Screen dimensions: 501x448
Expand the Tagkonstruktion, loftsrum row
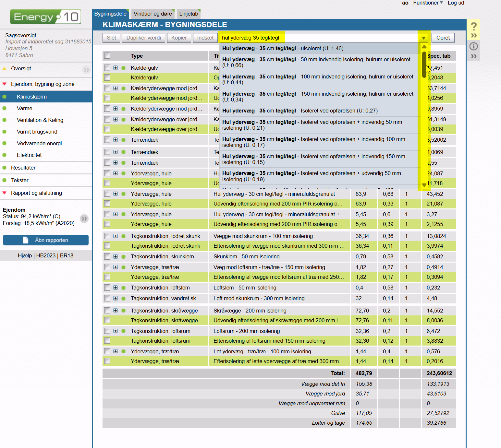click(x=116, y=331)
